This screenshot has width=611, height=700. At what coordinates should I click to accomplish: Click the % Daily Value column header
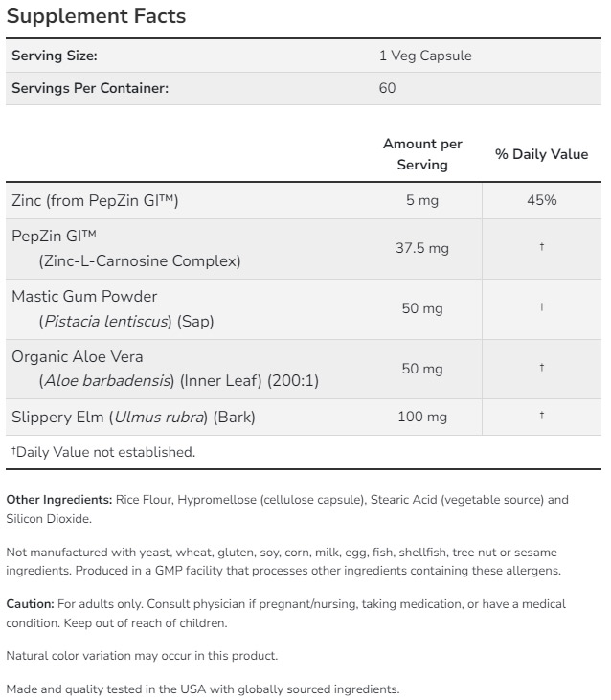coord(541,154)
